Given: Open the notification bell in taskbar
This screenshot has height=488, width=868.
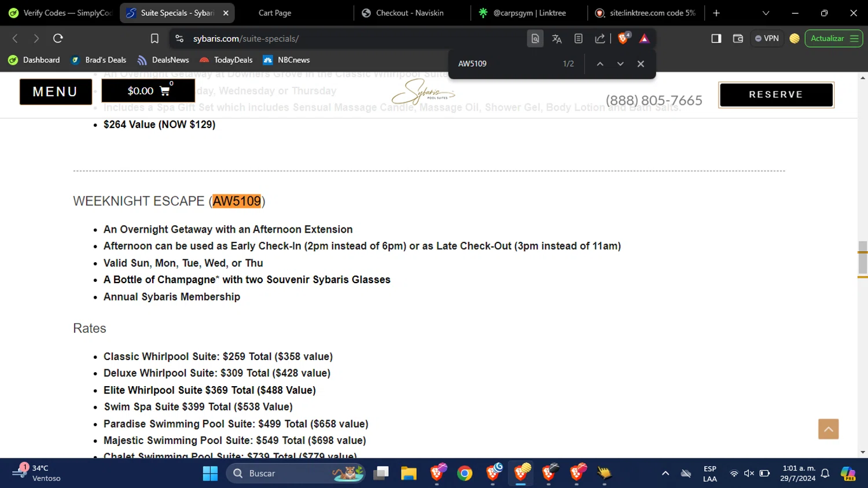Looking at the screenshot, I should pos(826,474).
